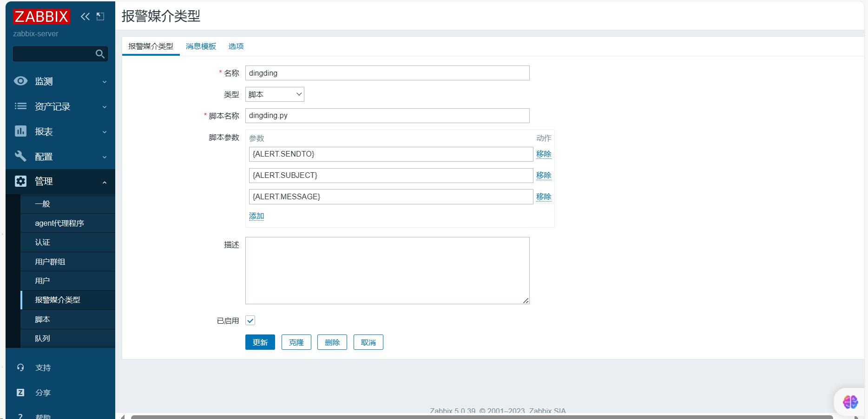Open agent代理程序 submenu item

pos(68,223)
